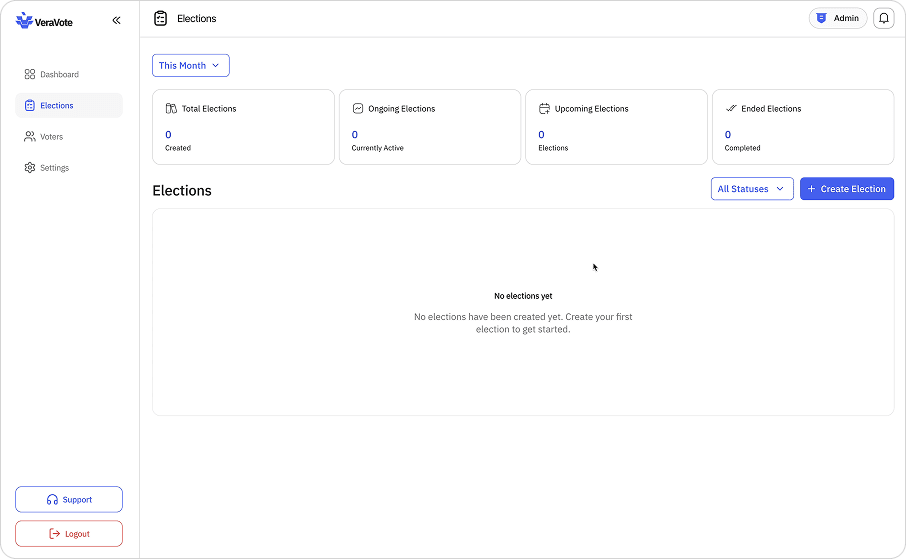Click the VeraVote logo
The height and width of the screenshot is (559, 906).
pyautogui.click(x=44, y=21)
